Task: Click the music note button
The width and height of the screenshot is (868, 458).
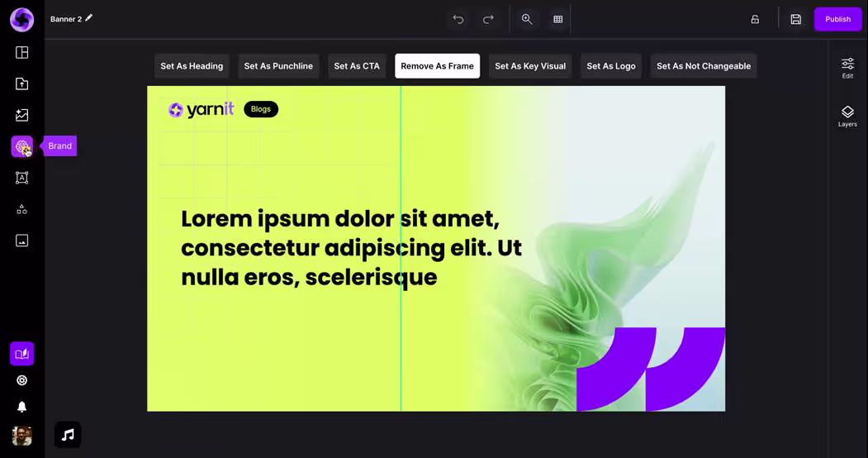Action: pyautogui.click(x=68, y=435)
